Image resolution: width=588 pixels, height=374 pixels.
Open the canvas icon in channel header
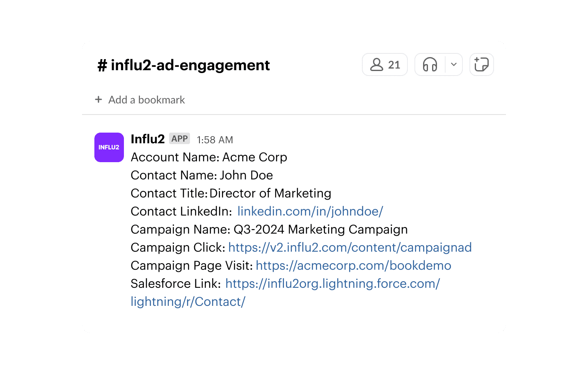[481, 65]
